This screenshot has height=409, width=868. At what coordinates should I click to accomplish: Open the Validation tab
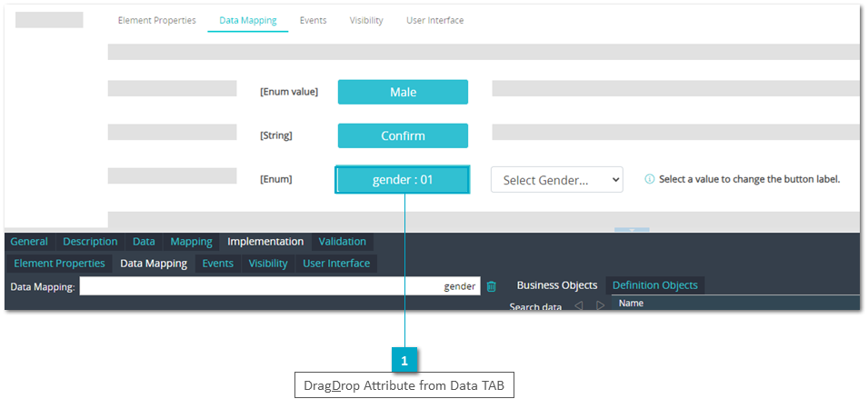pyautogui.click(x=342, y=242)
